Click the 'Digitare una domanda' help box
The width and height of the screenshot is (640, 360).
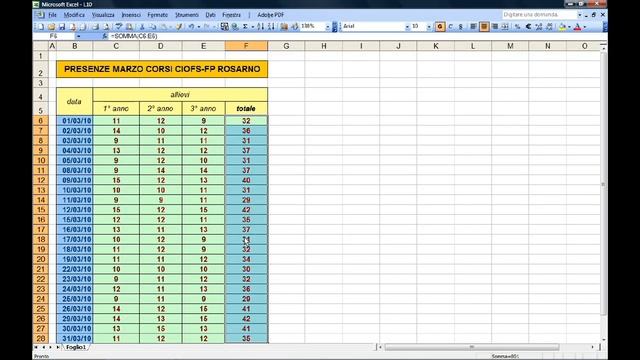coord(539,15)
